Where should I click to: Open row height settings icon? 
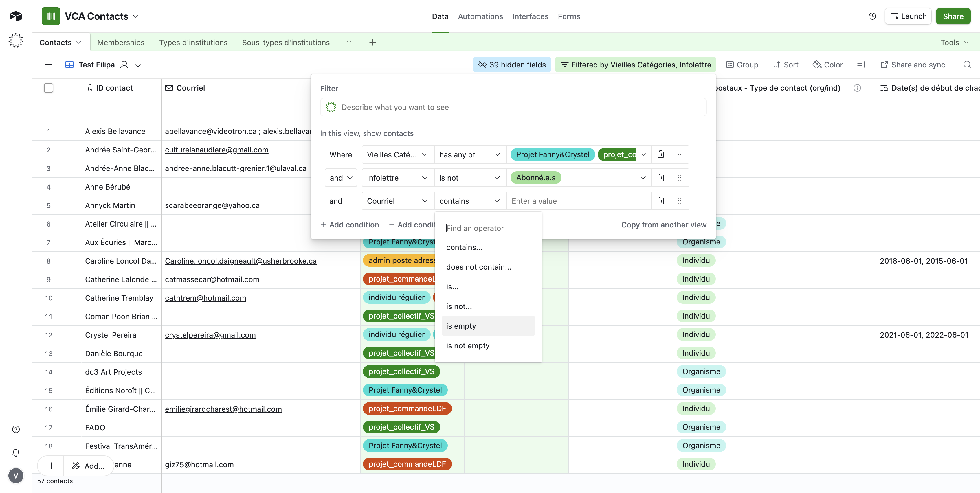[x=861, y=65]
